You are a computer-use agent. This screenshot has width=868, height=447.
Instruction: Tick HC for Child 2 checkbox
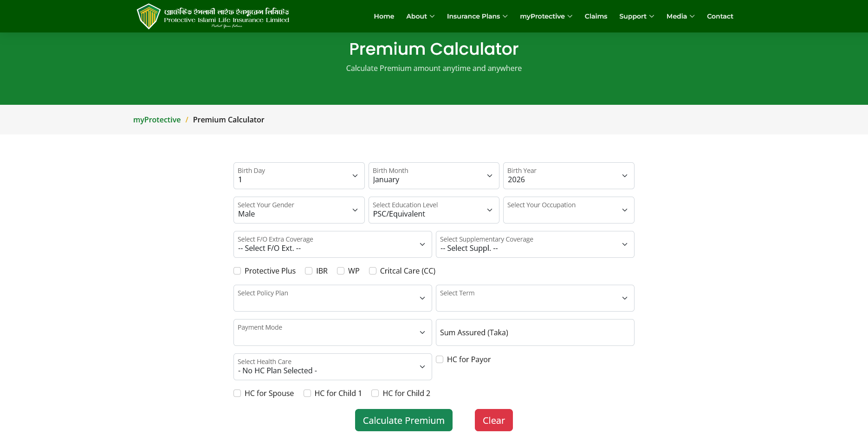point(375,393)
